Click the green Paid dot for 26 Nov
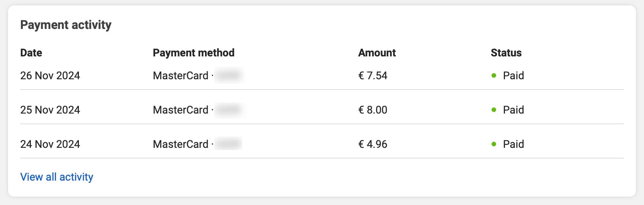 point(494,75)
